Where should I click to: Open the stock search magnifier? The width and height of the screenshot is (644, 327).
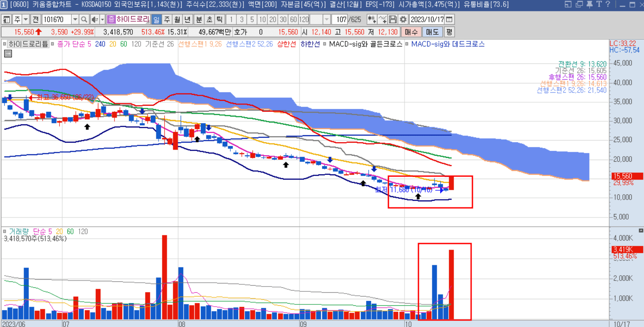point(84,20)
